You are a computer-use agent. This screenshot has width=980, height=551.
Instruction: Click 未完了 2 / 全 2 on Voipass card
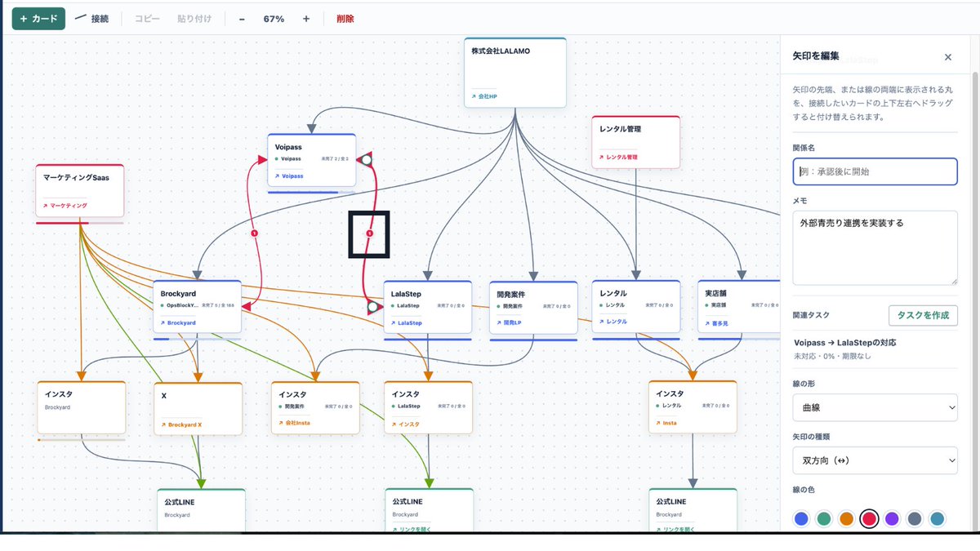[335, 158]
